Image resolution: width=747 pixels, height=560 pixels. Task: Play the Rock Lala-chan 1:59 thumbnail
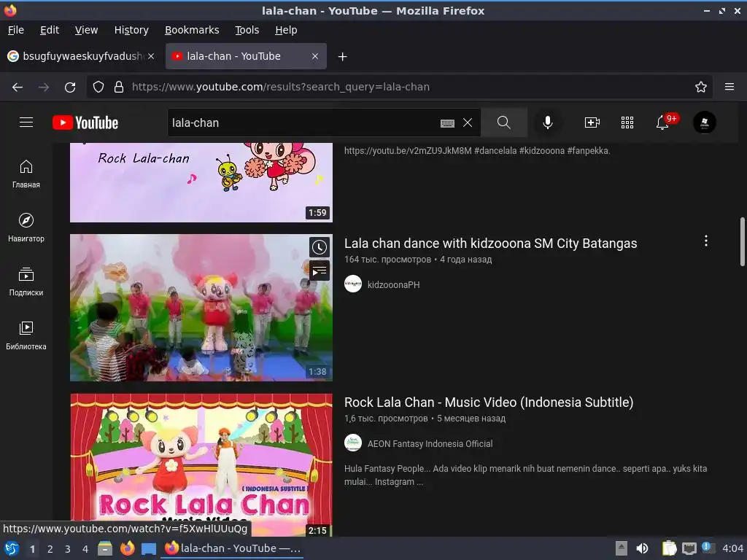tap(201, 182)
